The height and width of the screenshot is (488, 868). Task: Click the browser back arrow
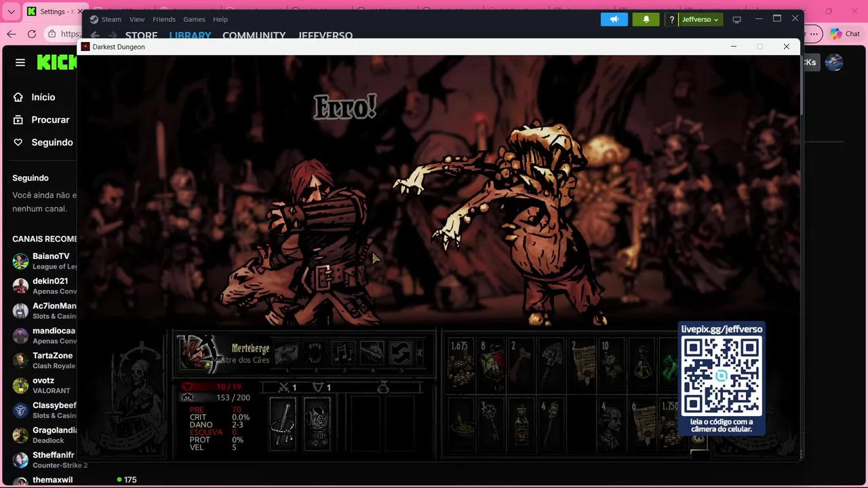point(12,34)
